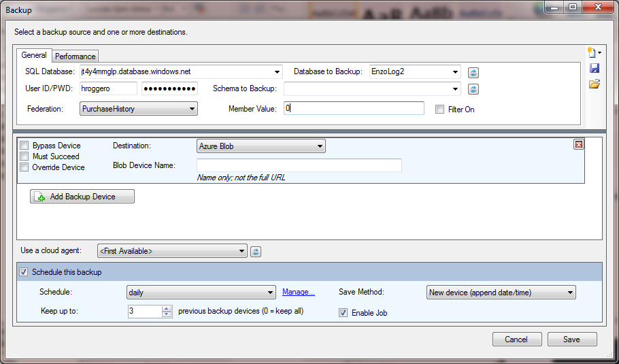The width and height of the screenshot is (619, 364).
Task: Open the Destination Azure Blob dropdown
Action: (261, 146)
